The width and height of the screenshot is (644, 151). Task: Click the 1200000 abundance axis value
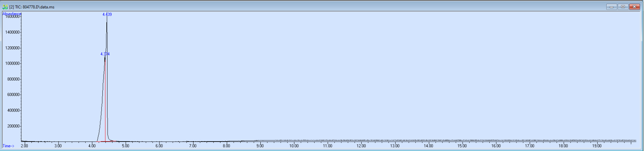pos(12,48)
